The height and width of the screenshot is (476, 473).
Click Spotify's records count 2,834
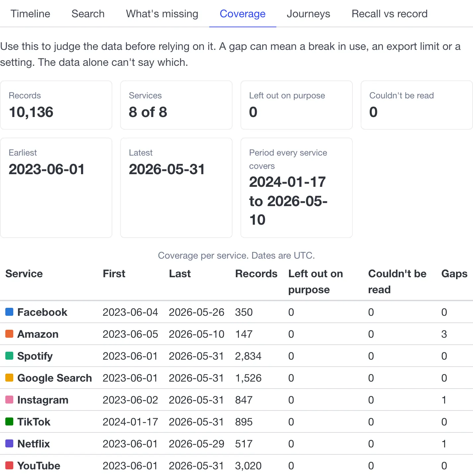[x=248, y=356]
